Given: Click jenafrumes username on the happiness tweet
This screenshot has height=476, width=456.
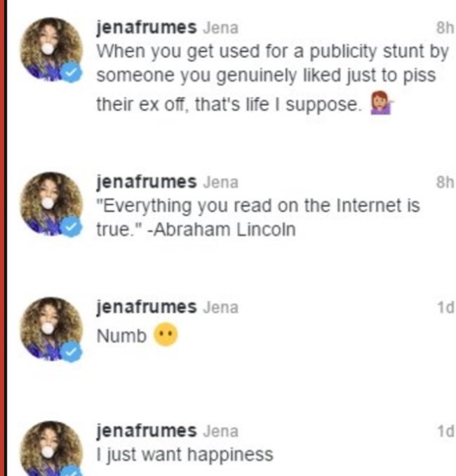Looking at the screenshot, I should (x=146, y=431).
